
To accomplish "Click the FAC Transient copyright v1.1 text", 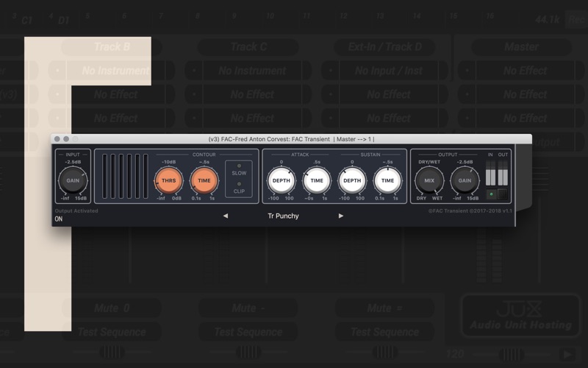I will 470,211.
